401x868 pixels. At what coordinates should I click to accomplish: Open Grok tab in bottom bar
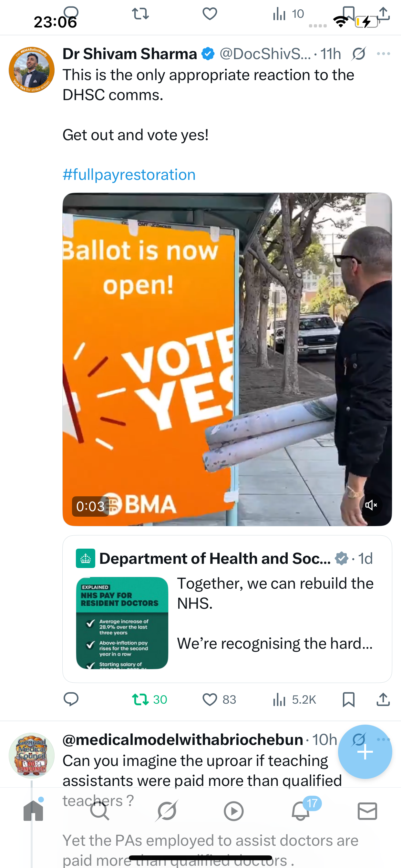167,811
